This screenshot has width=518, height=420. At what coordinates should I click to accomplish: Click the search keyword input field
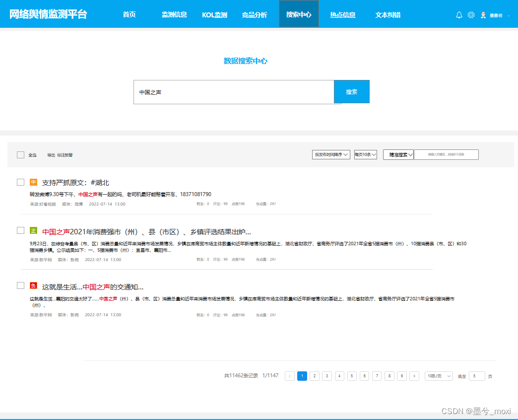[234, 92]
